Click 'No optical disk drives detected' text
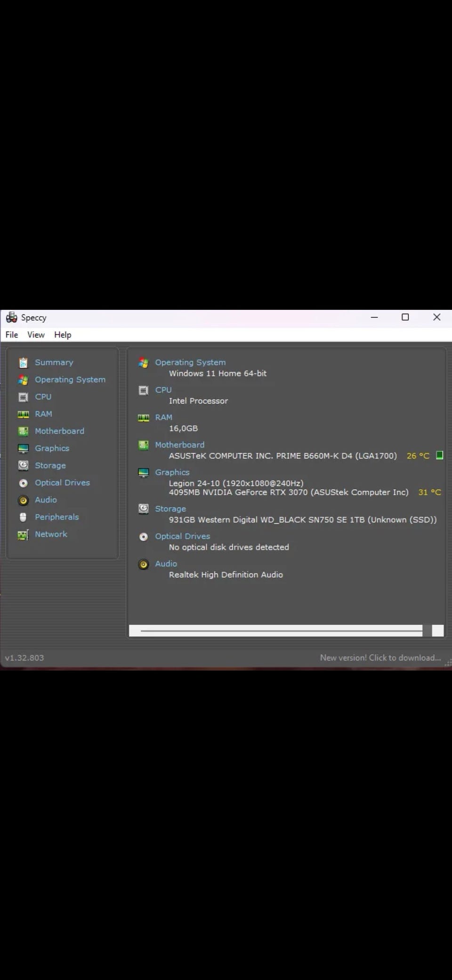This screenshot has height=980, width=452. tap(229, 547)
